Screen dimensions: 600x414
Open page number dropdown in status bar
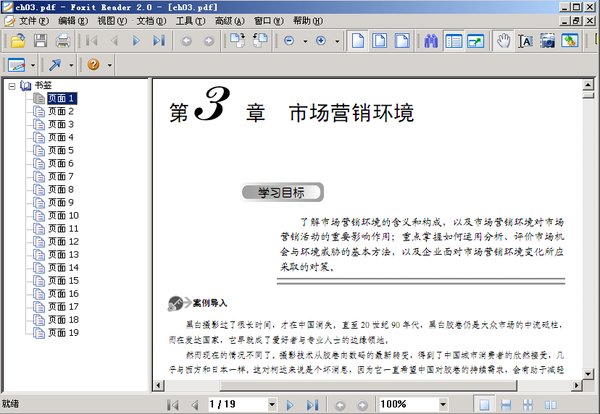point(272,404)
